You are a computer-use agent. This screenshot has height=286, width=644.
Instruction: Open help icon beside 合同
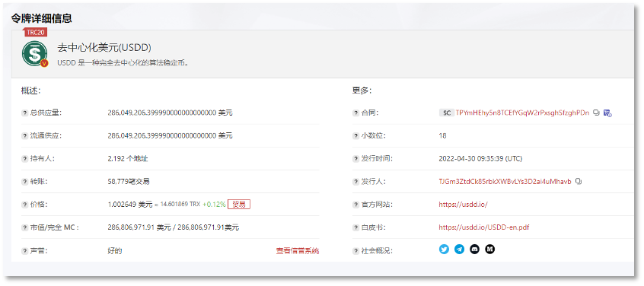coord(355,113)
